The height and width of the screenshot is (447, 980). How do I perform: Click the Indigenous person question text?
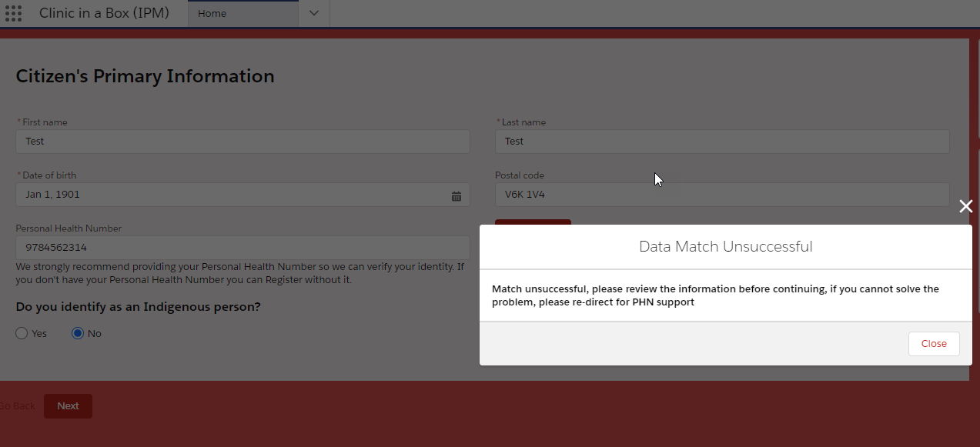(139, 307)
